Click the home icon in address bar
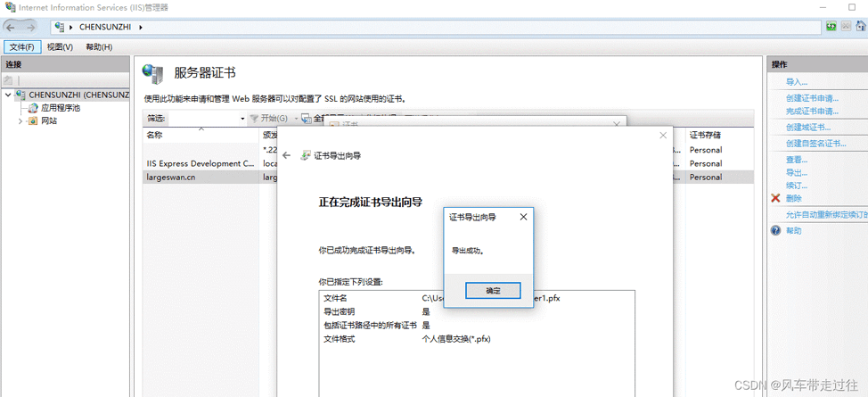Image resolution: width=868 pixels, height=397 pixels. (861, 27)
